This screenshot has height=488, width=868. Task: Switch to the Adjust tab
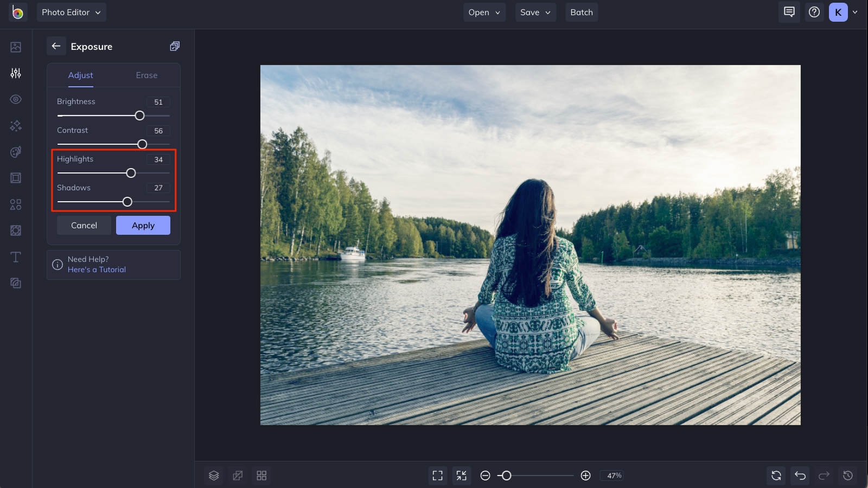coord(80,75)
